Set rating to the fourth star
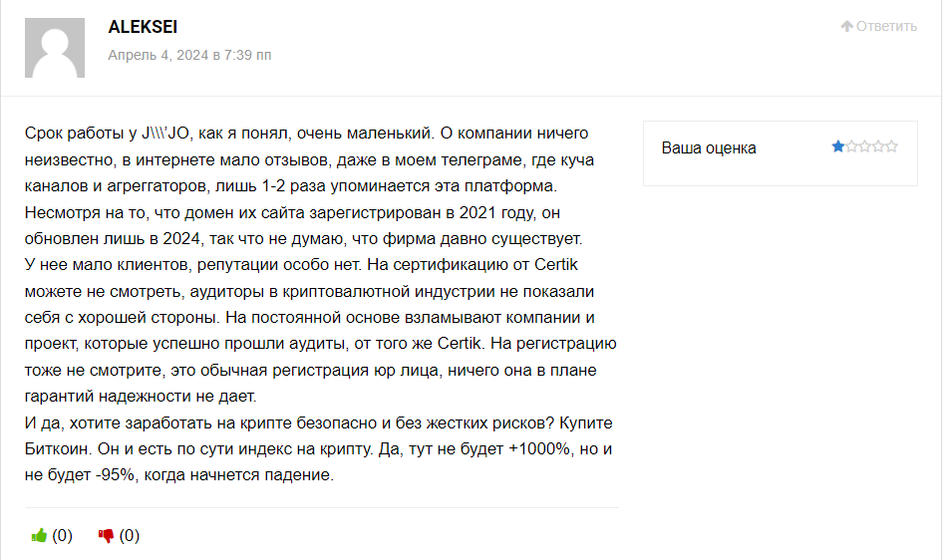943x560 pixels. point(878,146)
